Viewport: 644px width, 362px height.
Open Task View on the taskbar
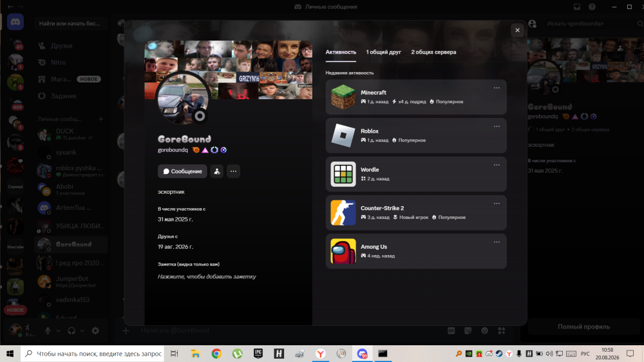click(x=174, y=354)
